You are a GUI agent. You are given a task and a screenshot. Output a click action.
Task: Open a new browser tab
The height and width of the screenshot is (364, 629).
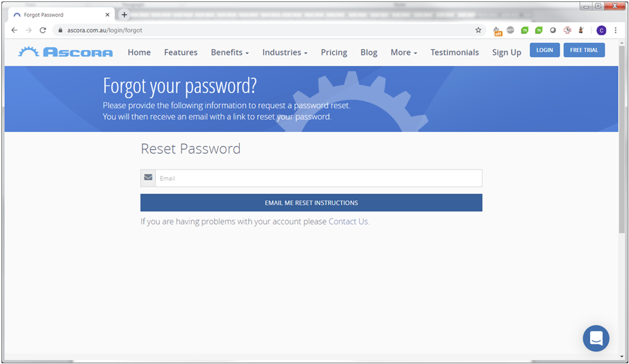tap(124, 15)
